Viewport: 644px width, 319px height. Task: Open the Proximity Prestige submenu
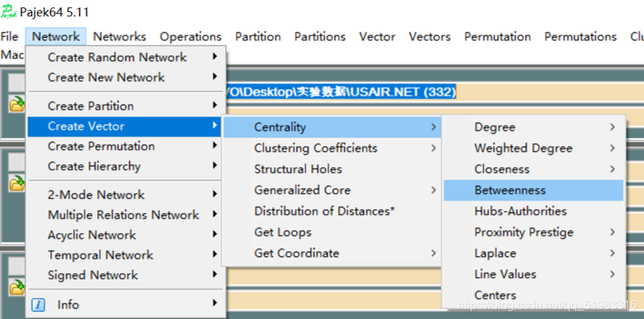click(534, 232)
